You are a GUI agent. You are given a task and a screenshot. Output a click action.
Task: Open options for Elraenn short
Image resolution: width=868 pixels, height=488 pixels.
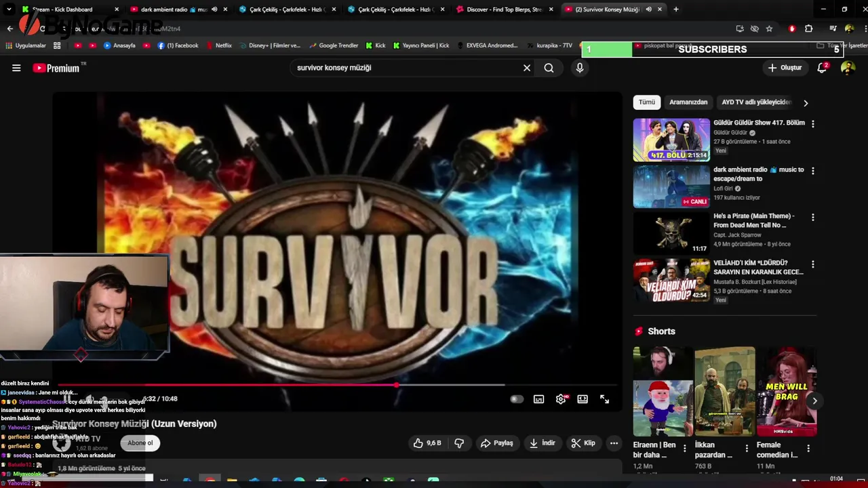(x=685, y=449)
